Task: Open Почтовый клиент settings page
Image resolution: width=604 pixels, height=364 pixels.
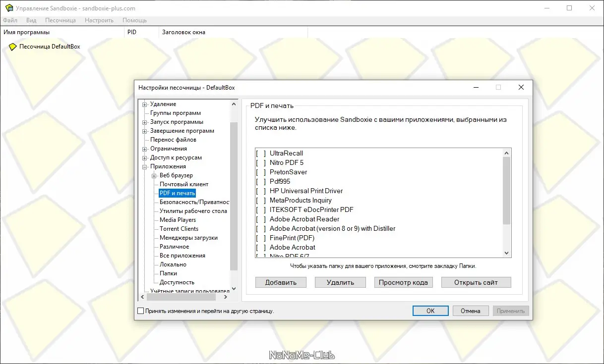Action: [x=184, y=184]
